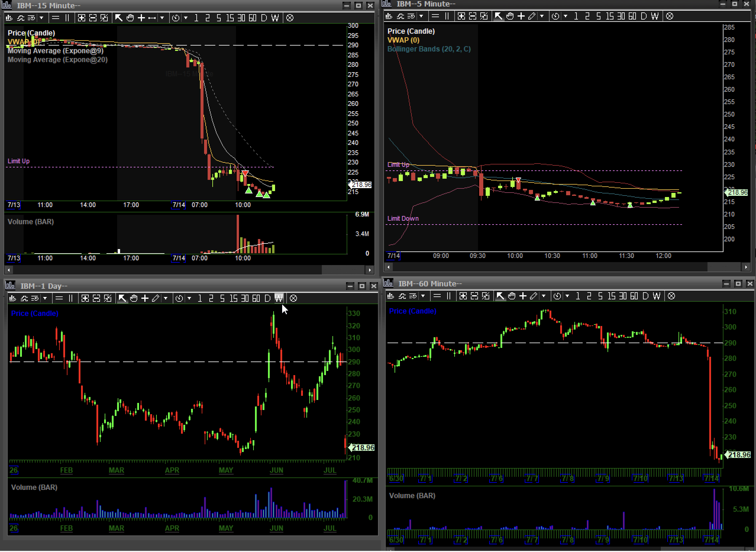Set 5 Minute window to 60-minute interval
Image resolution: width=756 pixels, height=552 pixels.
click(x=632, y=16)
